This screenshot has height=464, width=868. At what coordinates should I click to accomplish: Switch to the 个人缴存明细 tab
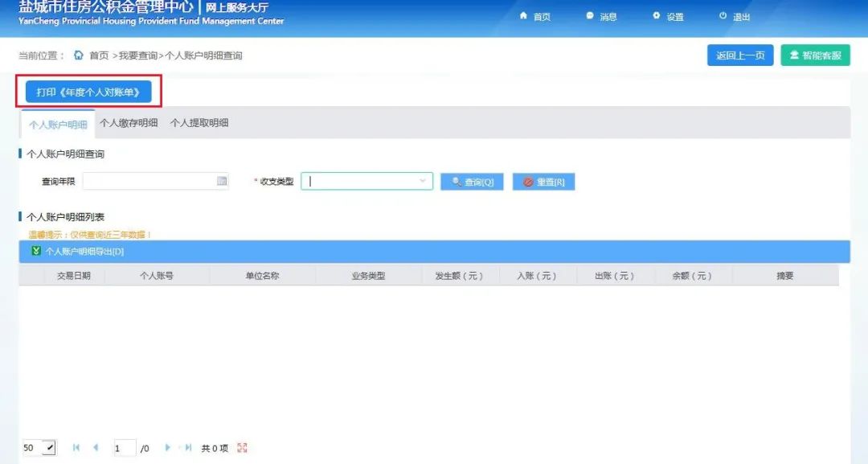pos(129,123)
